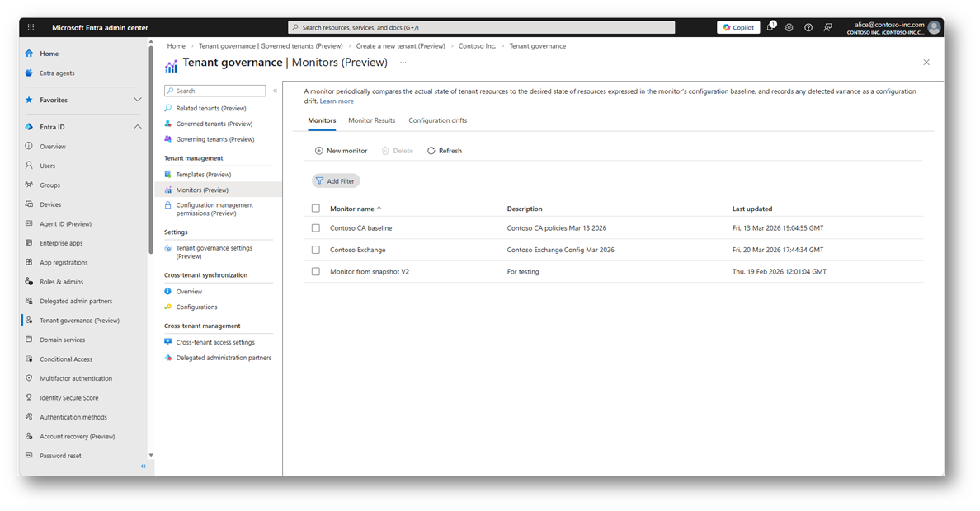Click the help question mark icon
The width and height of the screenshot is (980, 511).
pyautogui.click(x=808, y=27)
